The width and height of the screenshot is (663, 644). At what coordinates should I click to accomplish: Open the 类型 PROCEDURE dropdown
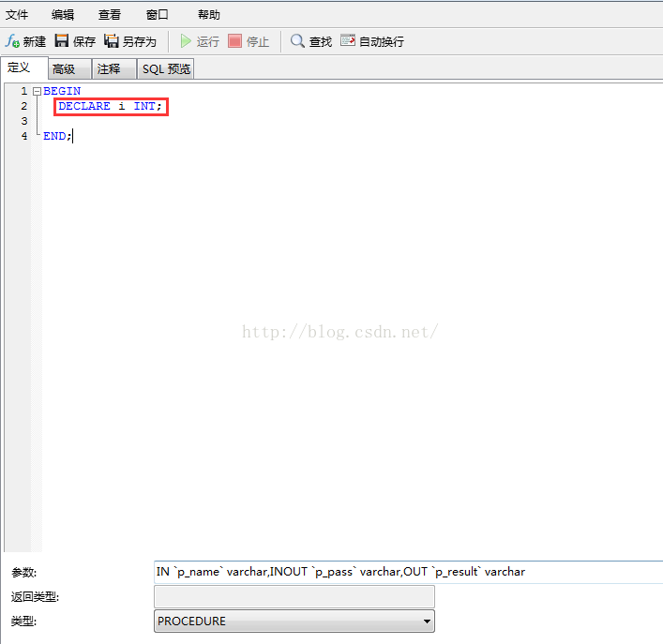[x=294, y=621]
